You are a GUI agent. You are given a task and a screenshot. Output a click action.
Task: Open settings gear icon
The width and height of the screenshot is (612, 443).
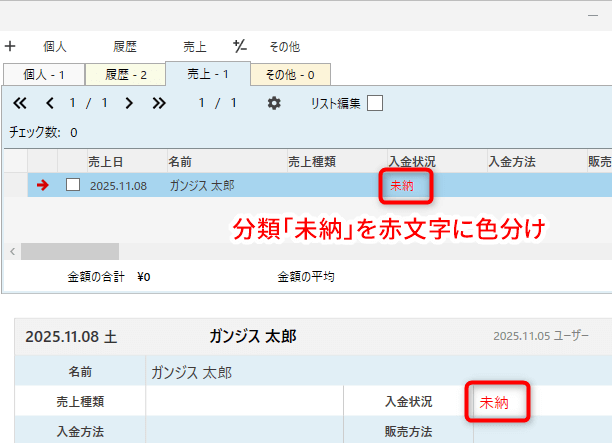coord(274,102)
